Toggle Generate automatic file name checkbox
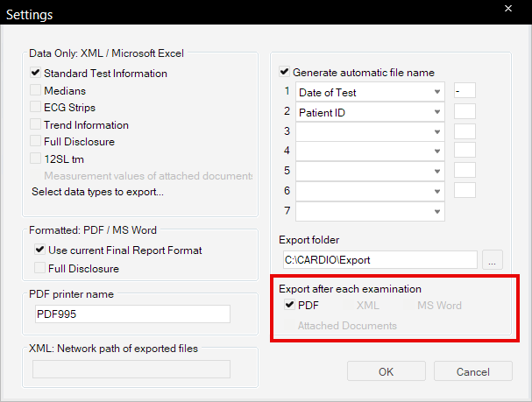The width and height of the screenshot is (532, 402). tap(285, 73)
